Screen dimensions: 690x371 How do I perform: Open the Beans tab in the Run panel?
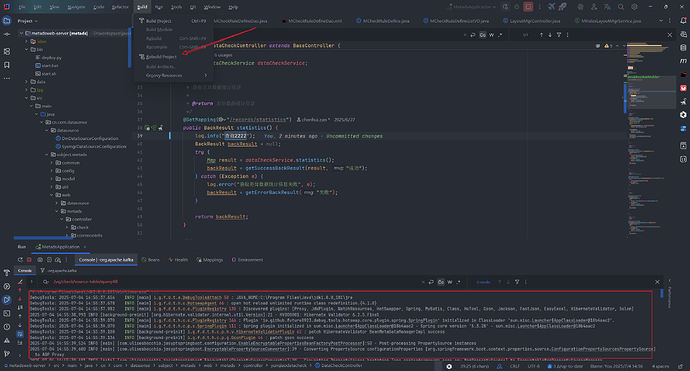click(150, 260)
